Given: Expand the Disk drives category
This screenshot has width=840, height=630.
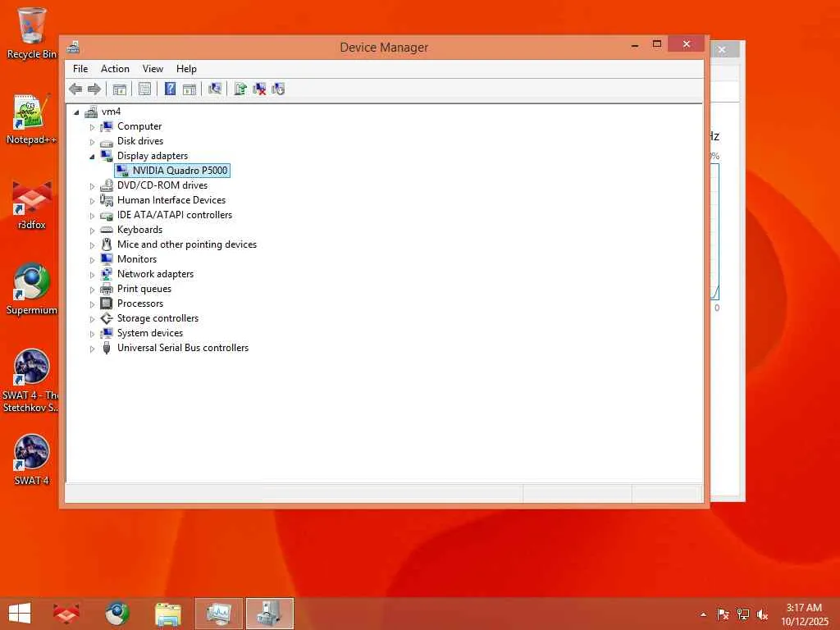Looking at the screenshot, I should coord(92,142).
